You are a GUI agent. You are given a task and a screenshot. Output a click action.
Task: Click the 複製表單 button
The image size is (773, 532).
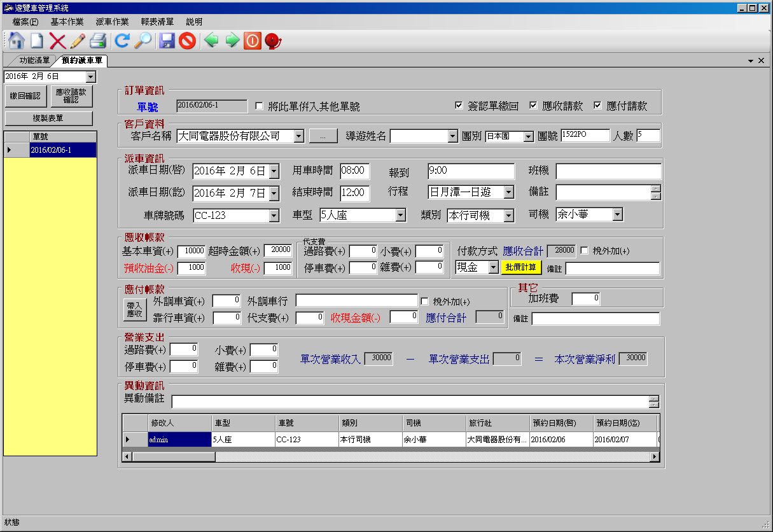[x=48, y=118]
